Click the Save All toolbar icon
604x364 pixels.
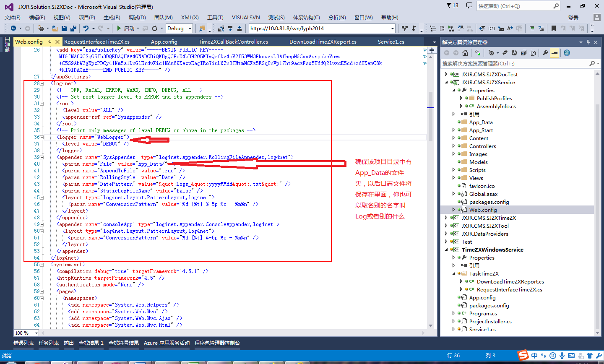point(73,28)
